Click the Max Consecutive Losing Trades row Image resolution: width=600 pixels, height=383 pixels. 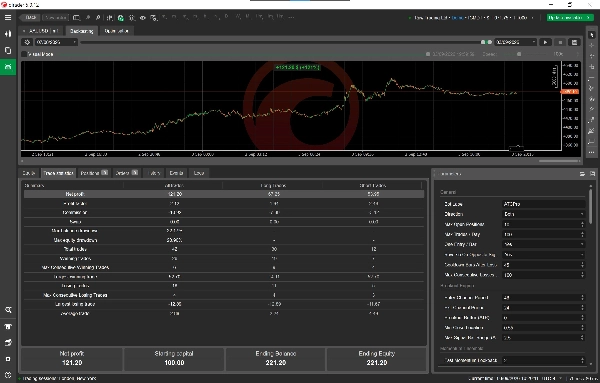pyautogui.click(x=224, y=295)
